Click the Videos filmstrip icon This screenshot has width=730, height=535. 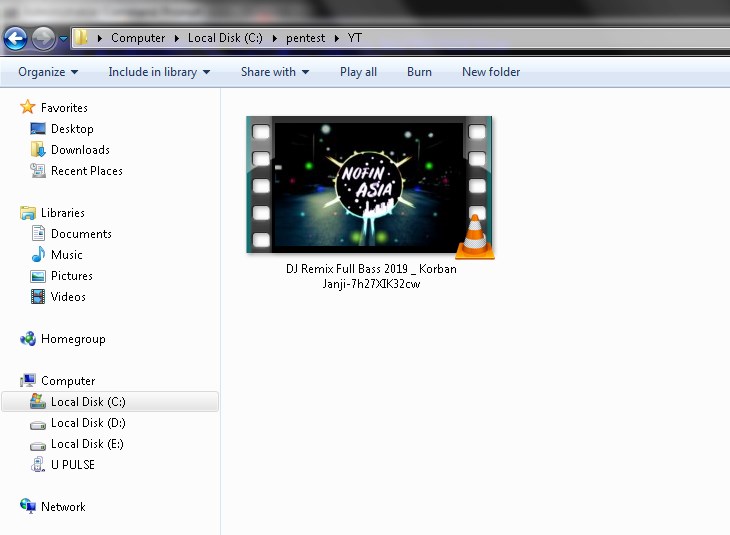point(38,296)
